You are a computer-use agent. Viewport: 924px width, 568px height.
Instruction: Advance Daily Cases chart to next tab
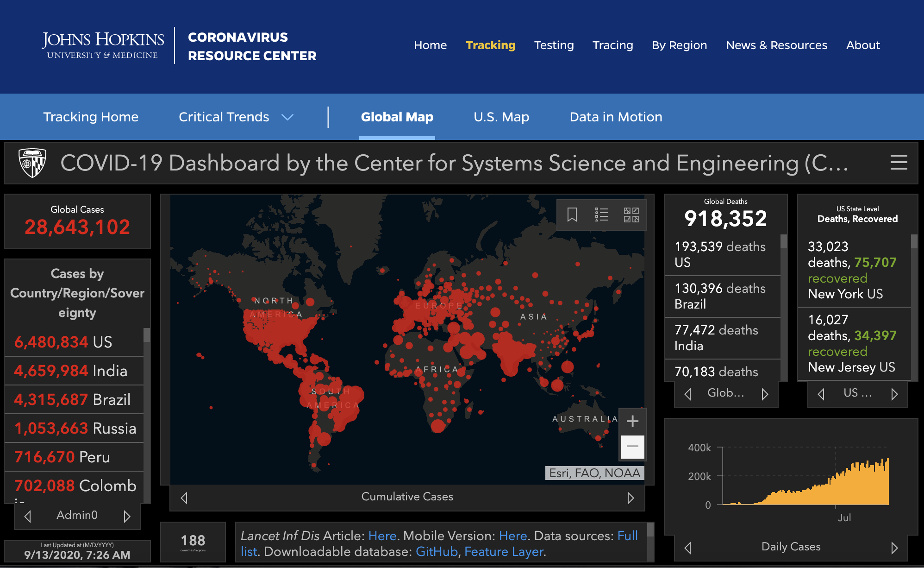click(894, 548)
